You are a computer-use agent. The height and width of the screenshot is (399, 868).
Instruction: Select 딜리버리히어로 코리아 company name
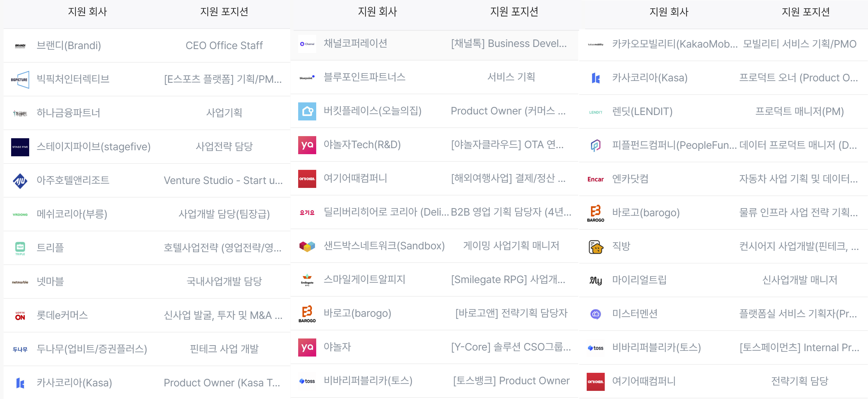point(386,212)
